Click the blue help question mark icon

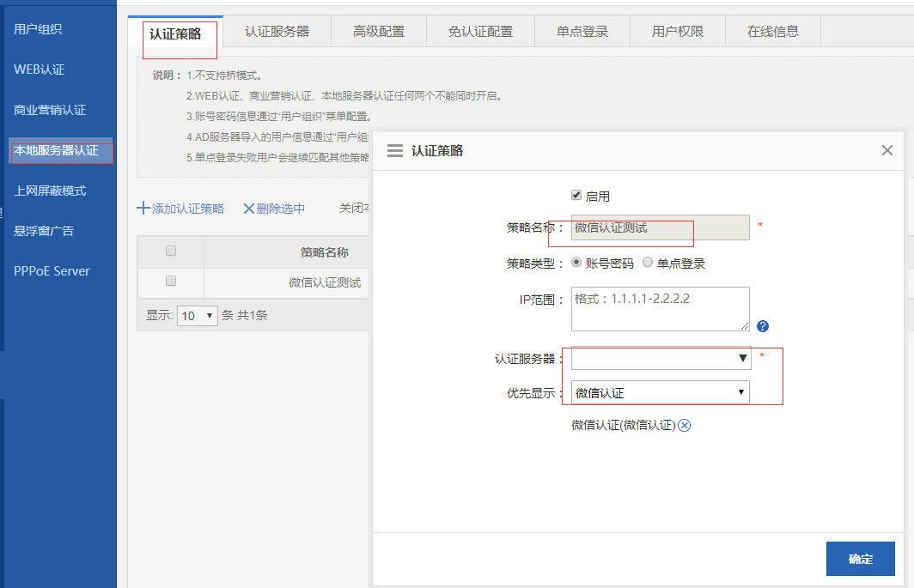click(x=762, y=326)
